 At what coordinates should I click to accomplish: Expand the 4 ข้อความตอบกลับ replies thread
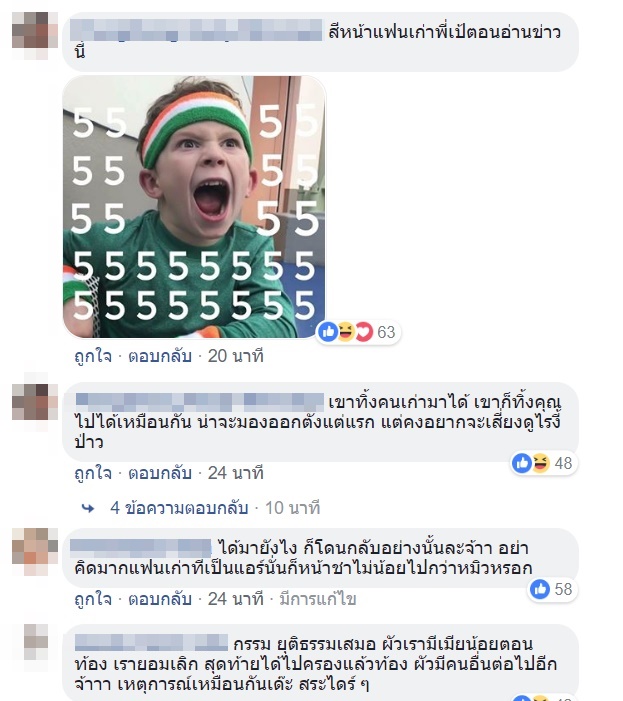pos(179,508)
